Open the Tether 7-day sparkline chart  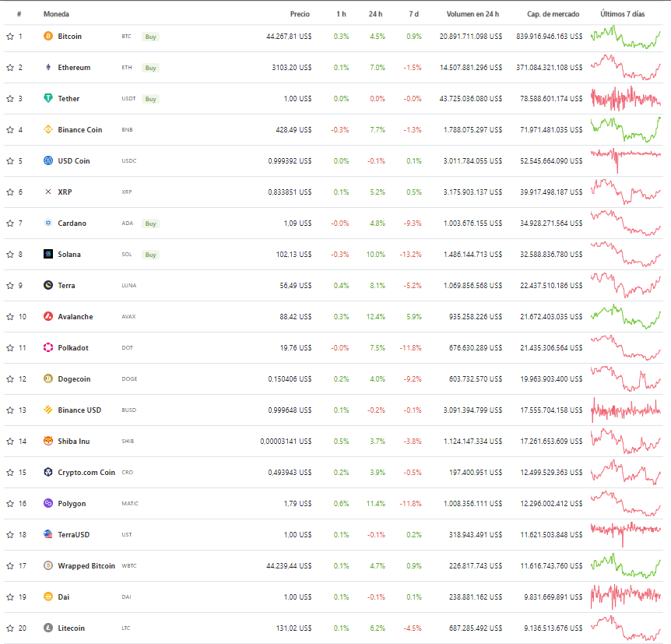(x=626, y=98)
